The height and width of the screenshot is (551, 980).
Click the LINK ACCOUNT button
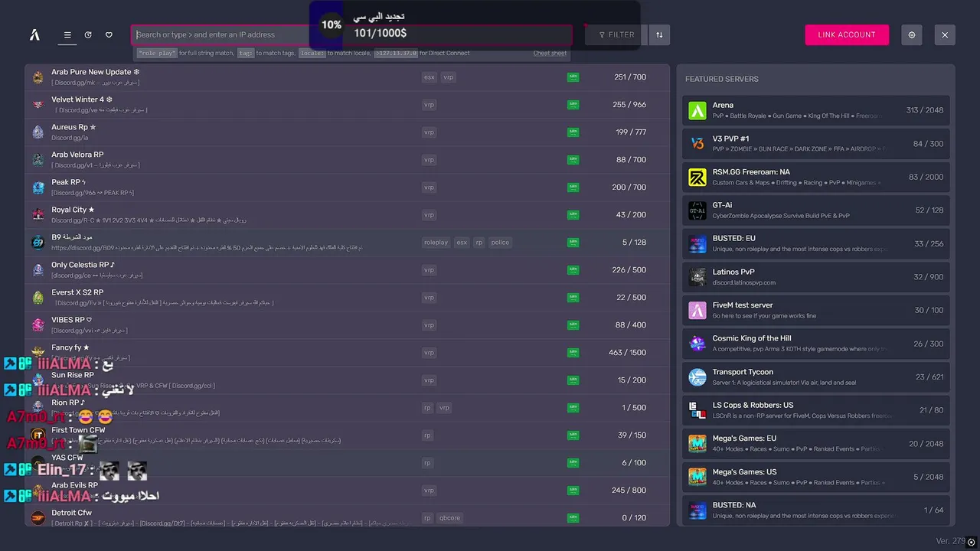tap(847, 34)
